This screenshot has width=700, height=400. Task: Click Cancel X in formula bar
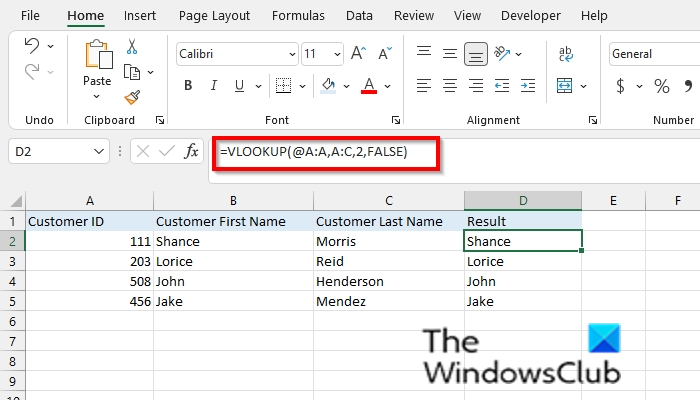click(x=143, y=151)
